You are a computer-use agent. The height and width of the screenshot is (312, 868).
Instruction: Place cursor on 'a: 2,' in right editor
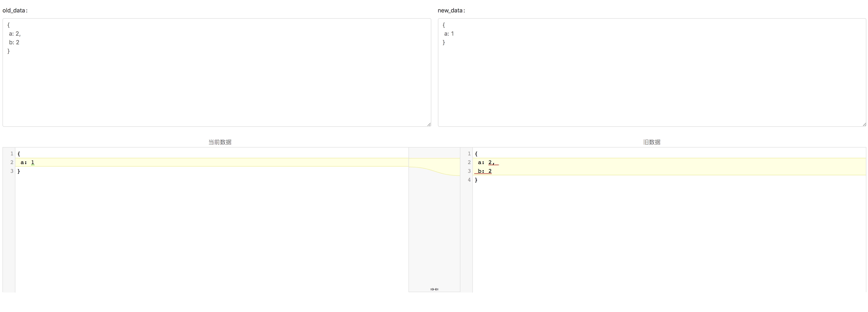click(x=486, y=162)
